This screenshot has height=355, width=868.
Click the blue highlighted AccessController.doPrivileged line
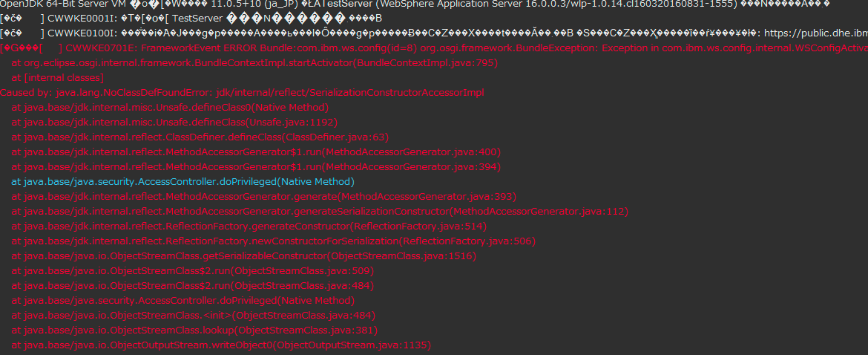click(x=183, y=182)
